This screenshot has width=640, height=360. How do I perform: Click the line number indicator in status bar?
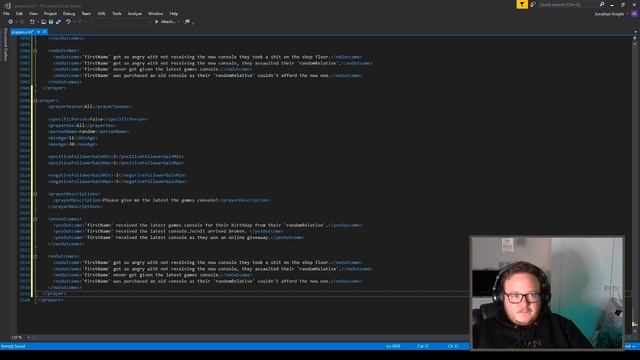pos(393,346)
